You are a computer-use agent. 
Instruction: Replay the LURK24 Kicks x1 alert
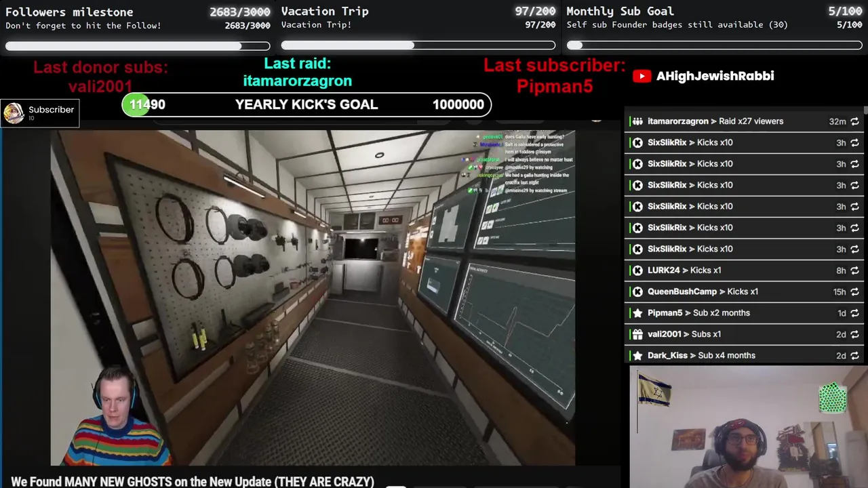point(854,270)
